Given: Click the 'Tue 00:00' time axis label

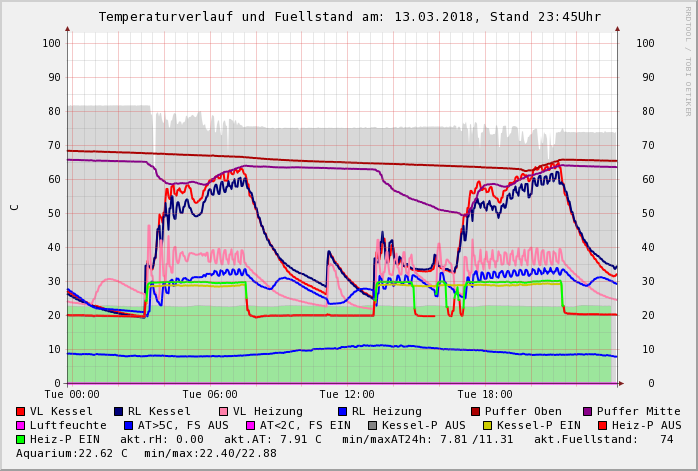Looking at the screenshot, I should coord(72,395).
